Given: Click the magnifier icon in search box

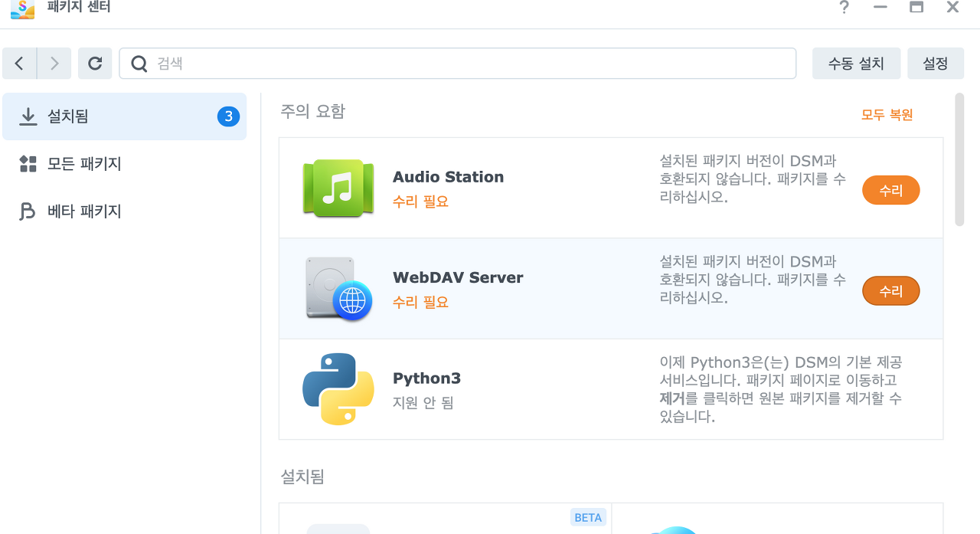Looking at the screenshot, I should pyautogui.click(x=139, y=64).
